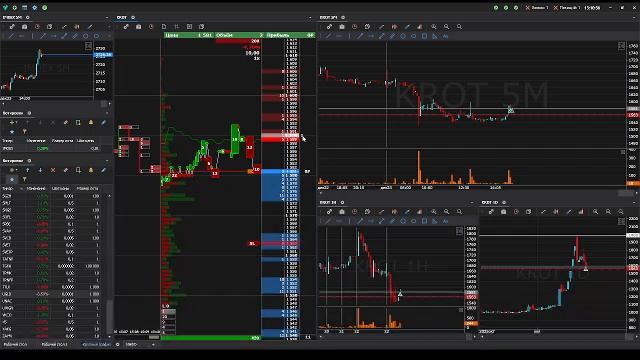Collapse the top-left chart panel with its minus
Screen dimensions: 640x360
pyautogui.click(x=107, y=18)
